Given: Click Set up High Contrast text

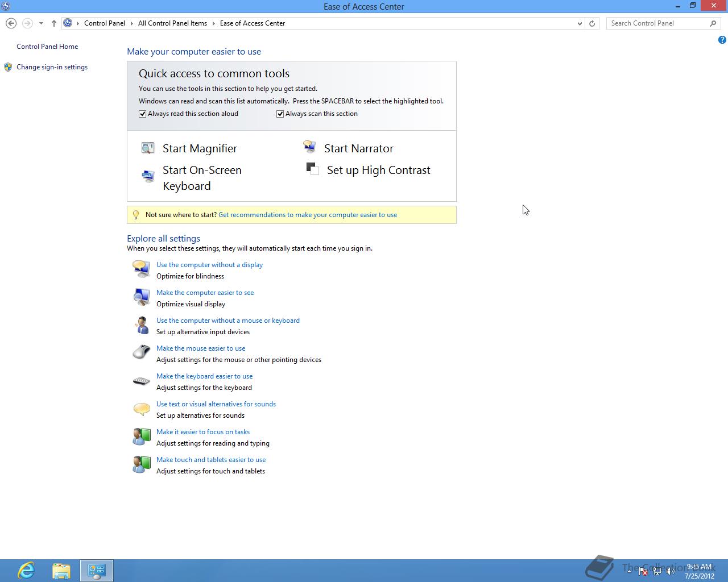Looking at the screenshot, I should 379,170.
